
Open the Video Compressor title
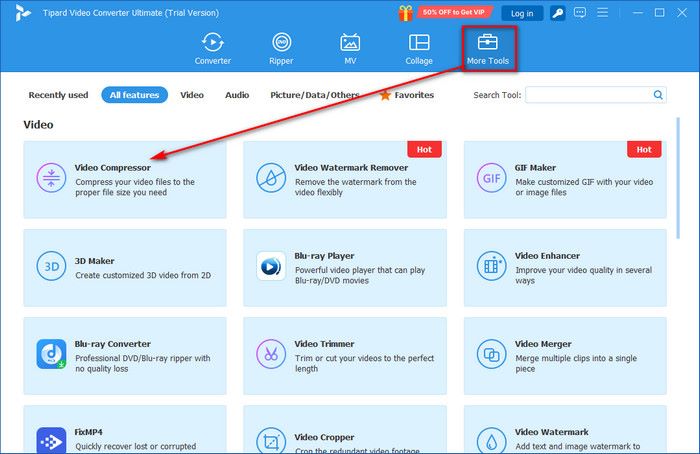coord(112,167)
